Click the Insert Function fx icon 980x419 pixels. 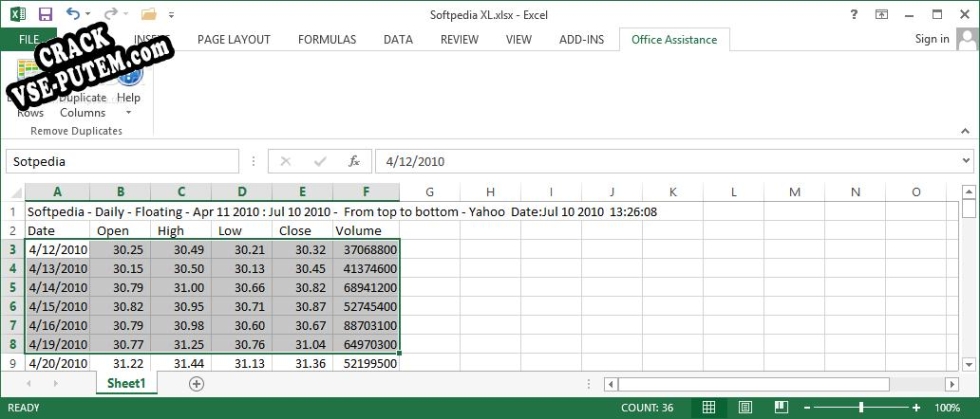point(353,161)
